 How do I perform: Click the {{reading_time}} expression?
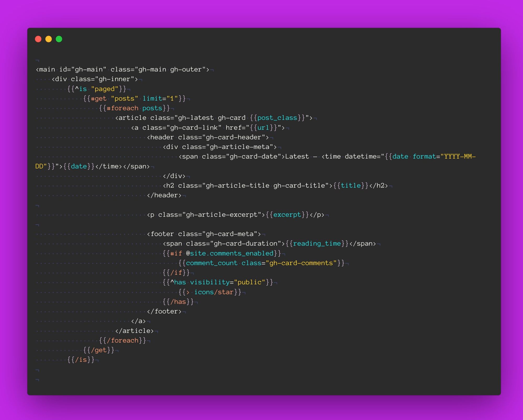317,244
